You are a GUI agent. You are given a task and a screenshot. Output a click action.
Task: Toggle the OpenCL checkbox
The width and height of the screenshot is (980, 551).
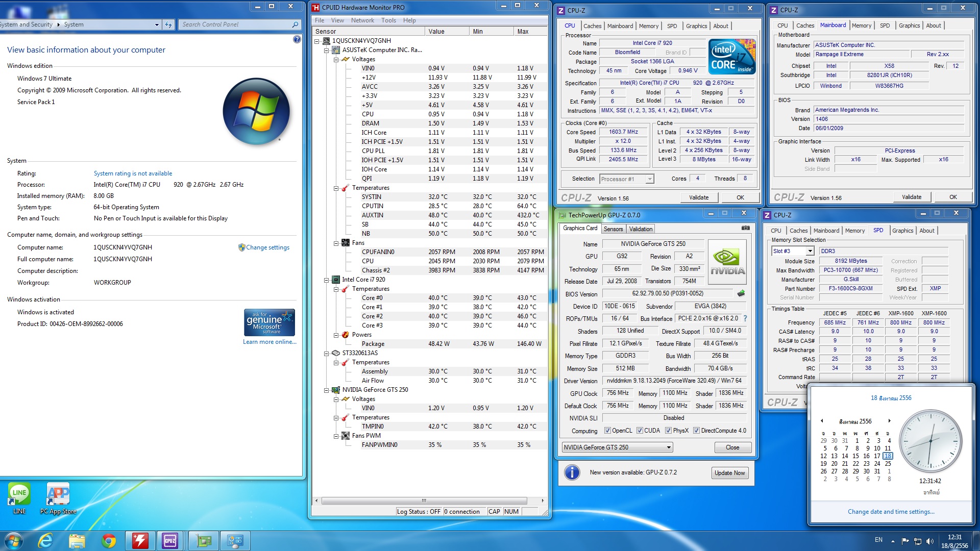point(607,431)
